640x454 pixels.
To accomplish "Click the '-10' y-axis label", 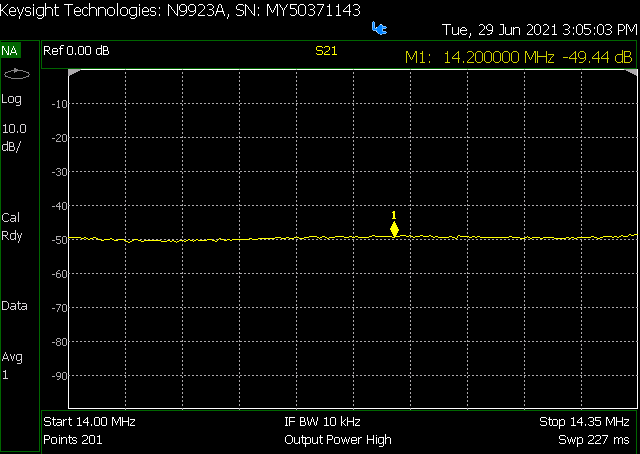I will pyautogui.click(x=59, y=104).
